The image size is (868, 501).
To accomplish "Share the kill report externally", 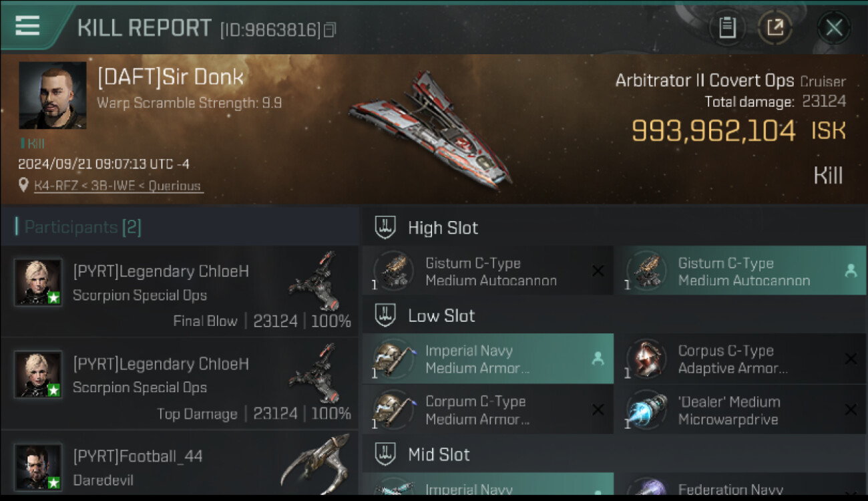I will tap(775, 27).
